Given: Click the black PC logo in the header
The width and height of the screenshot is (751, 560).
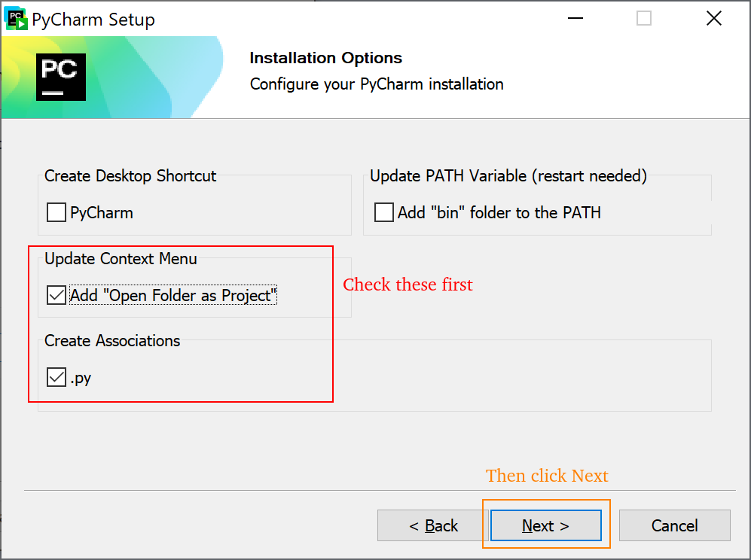Looking at the screenshot, I should pyautogui.click(x=61, y=77).
